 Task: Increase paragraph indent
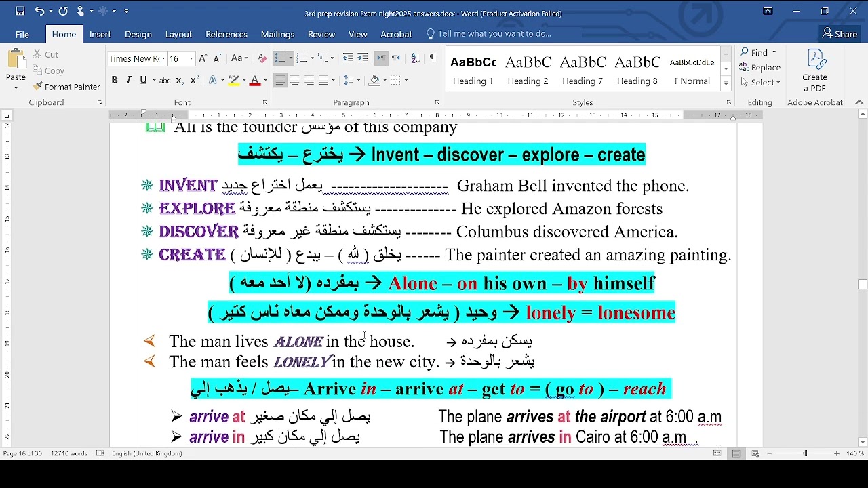click(x=363, y=58)
